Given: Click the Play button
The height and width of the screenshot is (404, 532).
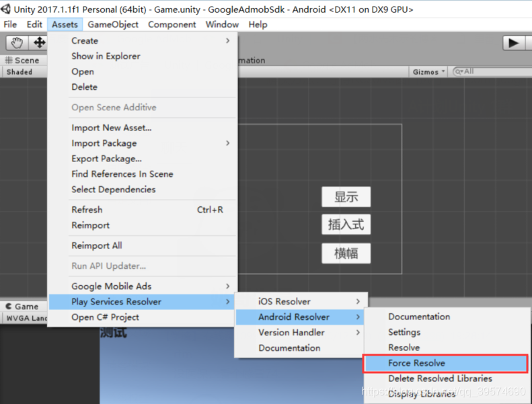Looking at the screenshot, I should click(x=513, y=43).
